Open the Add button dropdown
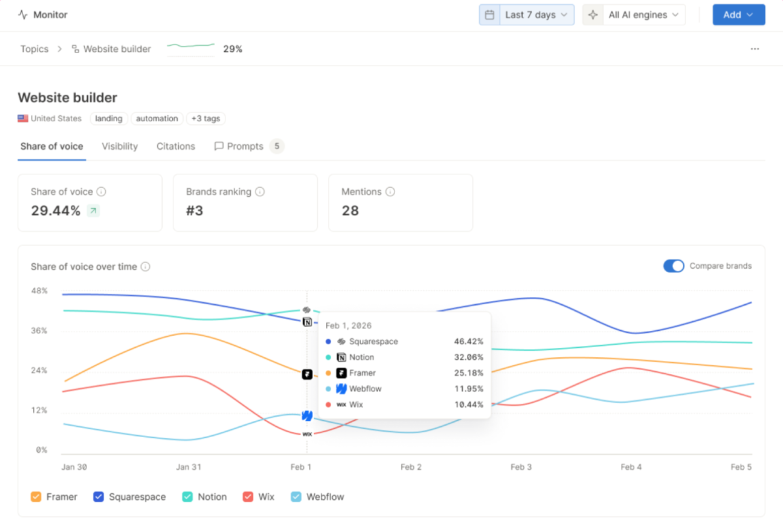The width and height of the screenshot is (783, 532). 738,15
